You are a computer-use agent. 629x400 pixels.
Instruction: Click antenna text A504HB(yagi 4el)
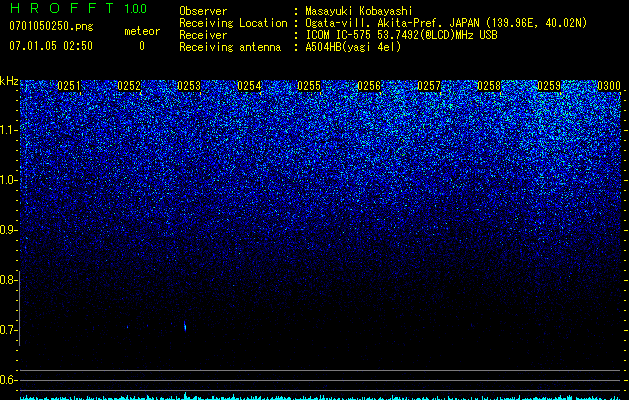(x=353, y=47)
